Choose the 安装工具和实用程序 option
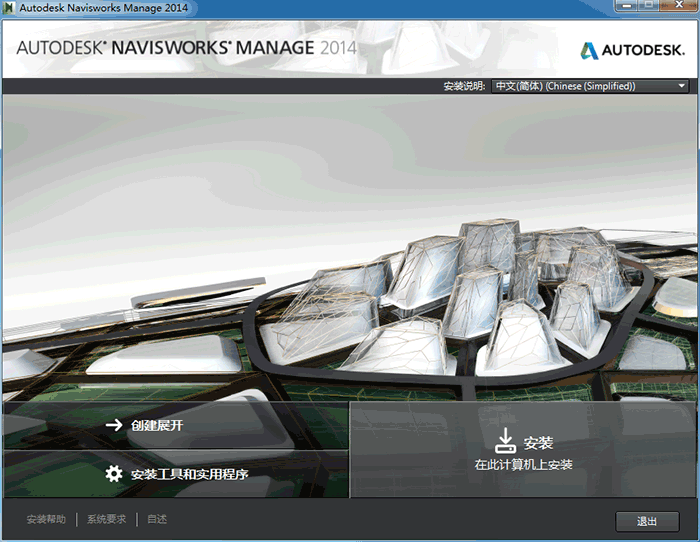The width and height of the screenshot is (700, 542). coord(189,474)
